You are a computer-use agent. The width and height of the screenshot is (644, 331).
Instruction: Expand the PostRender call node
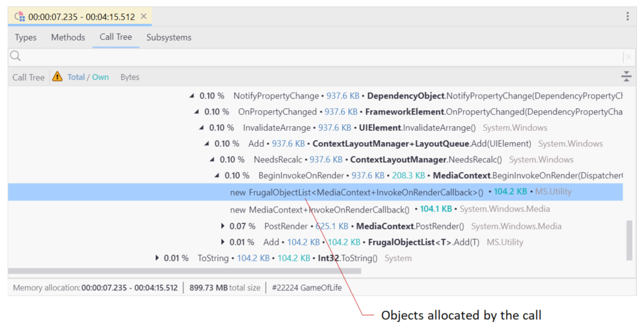tap(223, 226)
